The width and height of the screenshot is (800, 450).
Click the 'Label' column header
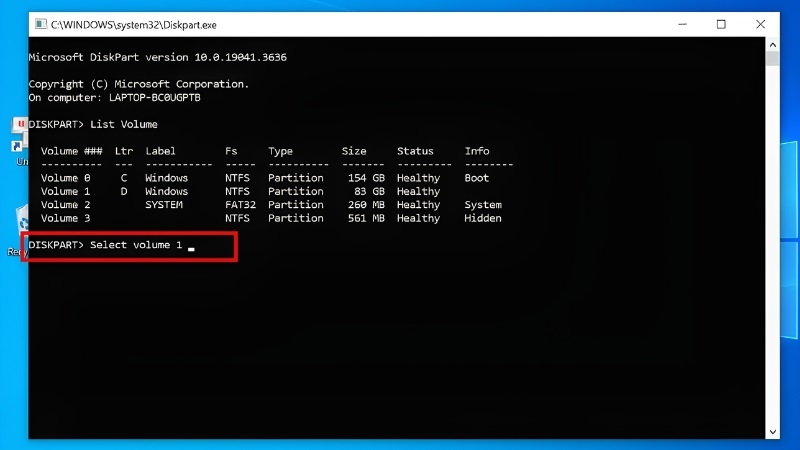160,151
